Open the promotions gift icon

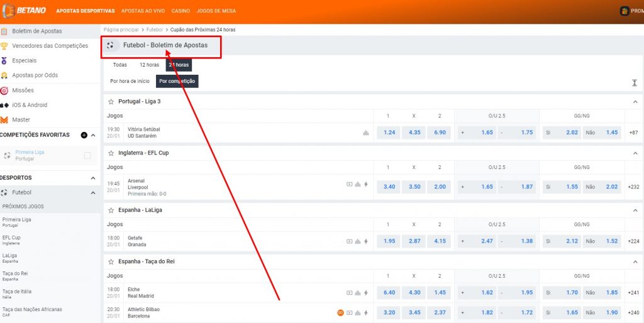tap(625, 11)
